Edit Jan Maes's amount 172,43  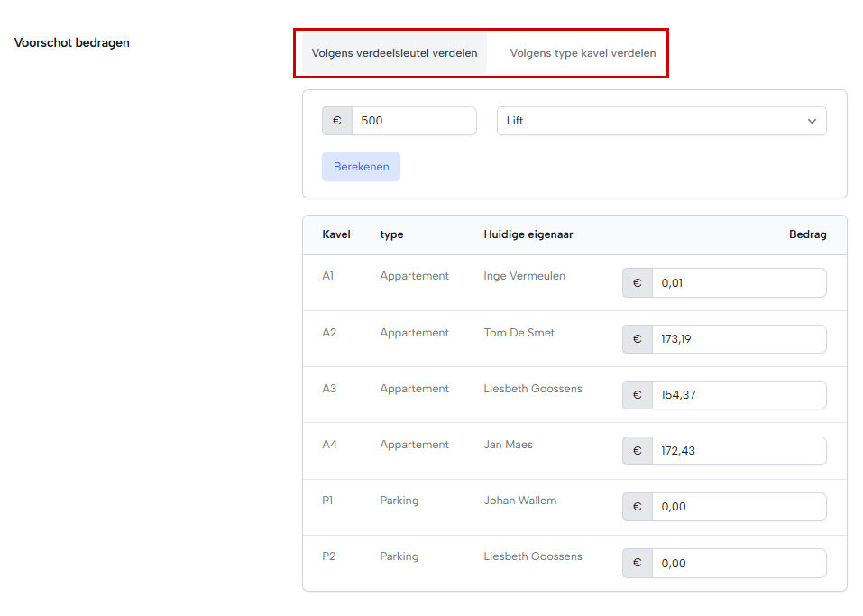pos(739,451)
